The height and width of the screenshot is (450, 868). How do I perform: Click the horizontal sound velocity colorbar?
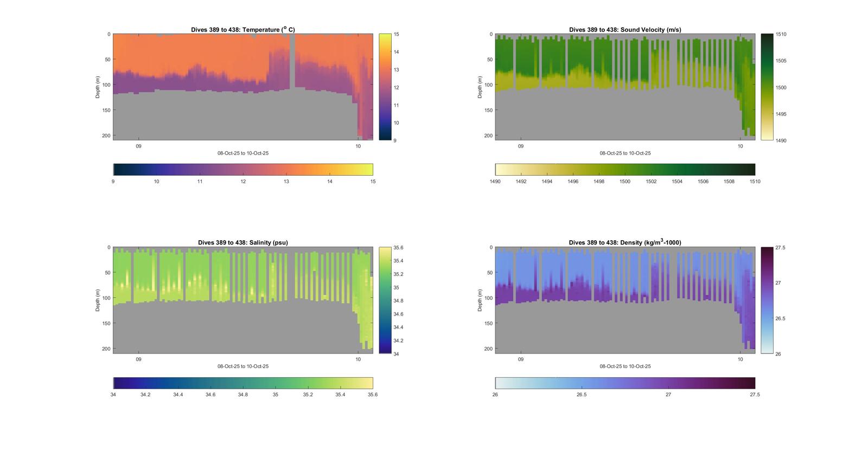tap(624, 170)
